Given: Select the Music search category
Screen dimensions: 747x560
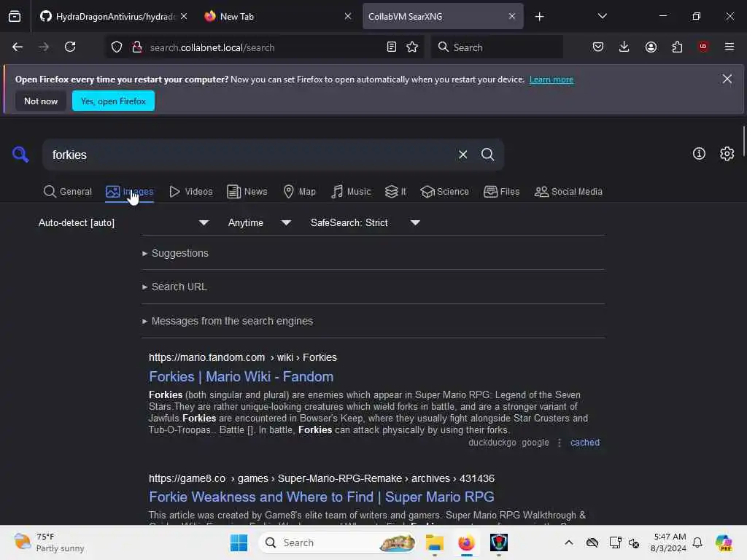Looking at the screenshot, I should pyautogui.click(x=351, y=192).
